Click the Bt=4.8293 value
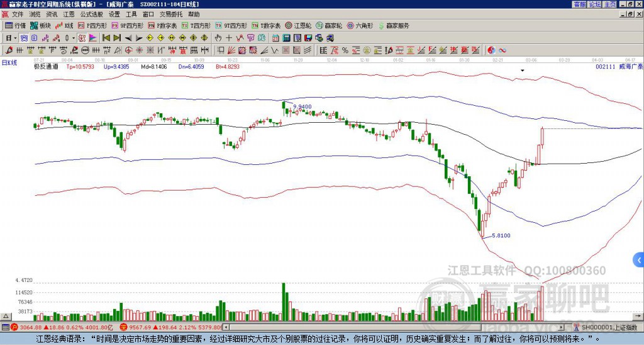 point(228,67)
